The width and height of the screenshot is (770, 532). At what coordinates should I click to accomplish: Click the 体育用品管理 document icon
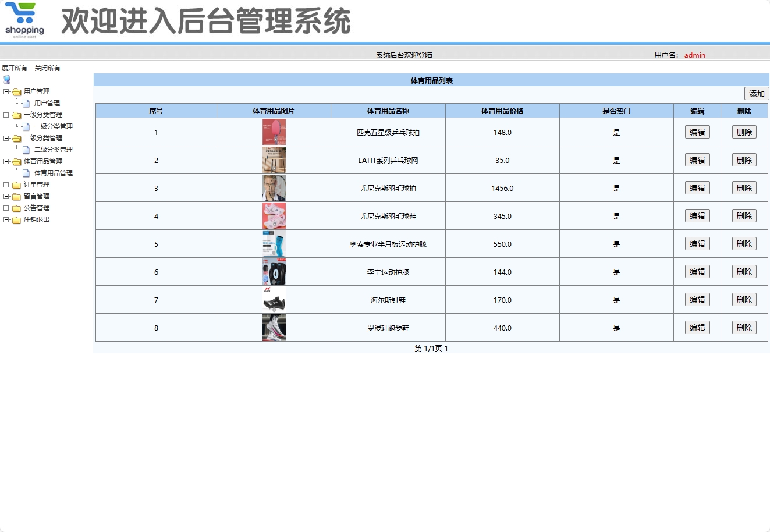pos(26,173)
